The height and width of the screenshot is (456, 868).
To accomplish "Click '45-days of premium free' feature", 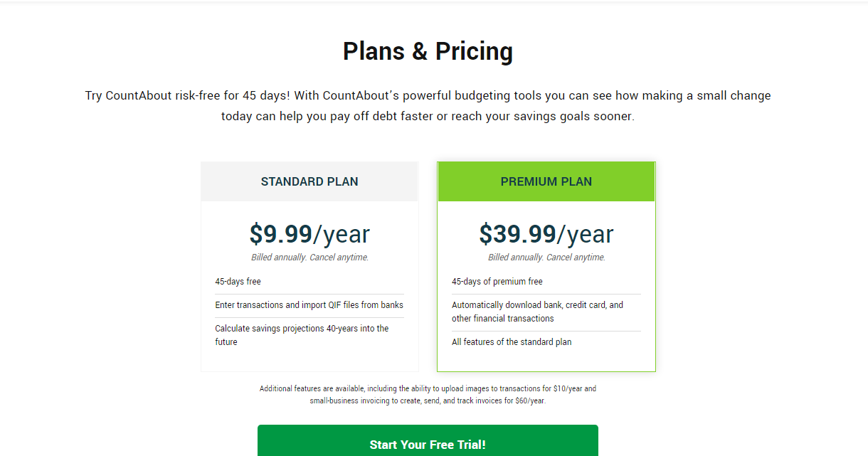I will point(497,282).
